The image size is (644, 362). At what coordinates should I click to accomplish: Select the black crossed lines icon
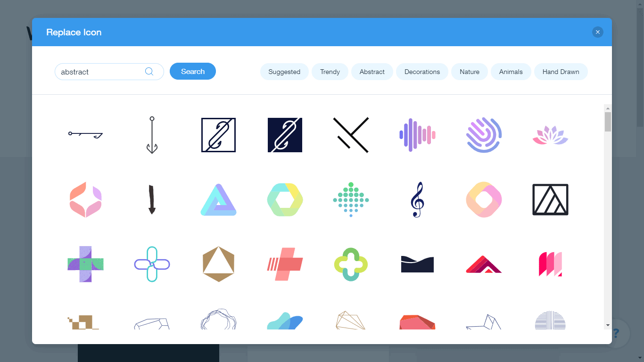pos(351,135)
